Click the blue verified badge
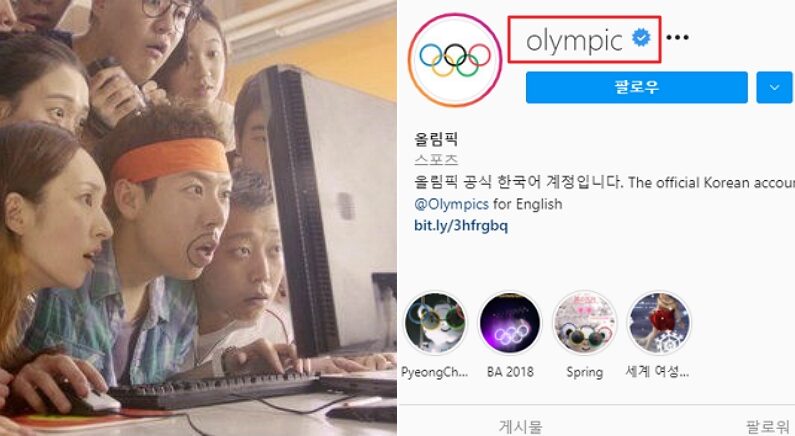This screenshot has width=795, height=436. pos(641,38)
